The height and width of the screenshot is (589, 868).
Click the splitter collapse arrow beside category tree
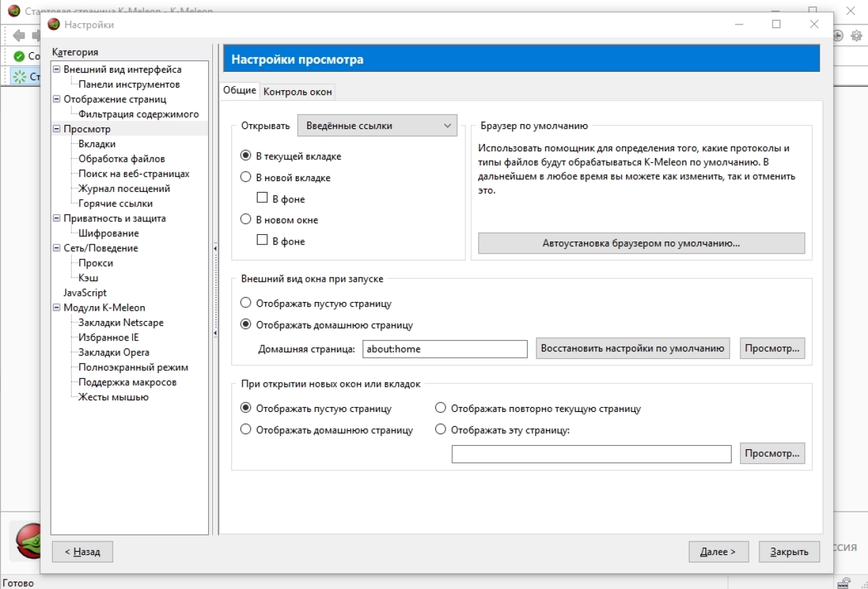(215, 249)
